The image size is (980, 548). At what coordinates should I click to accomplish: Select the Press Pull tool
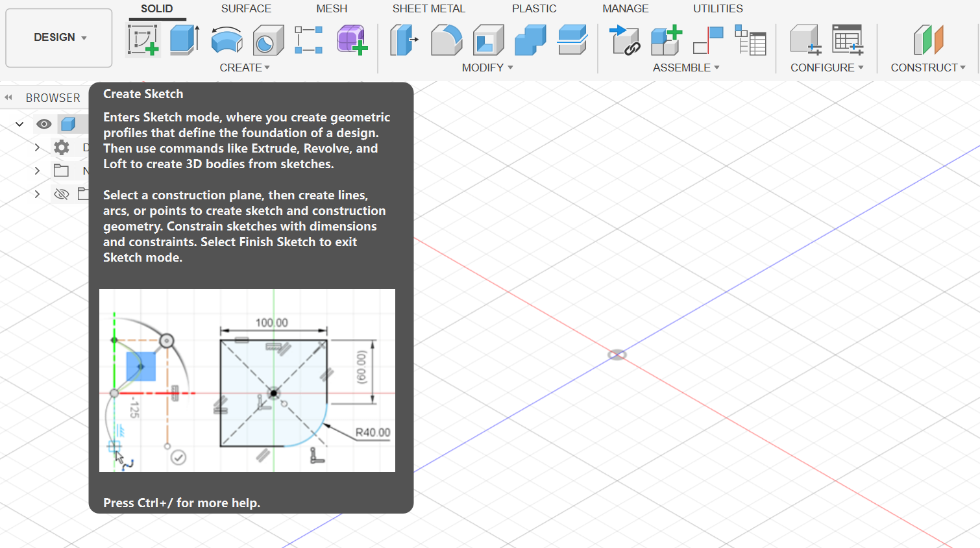pyautogui.click(x=404, y=40)
